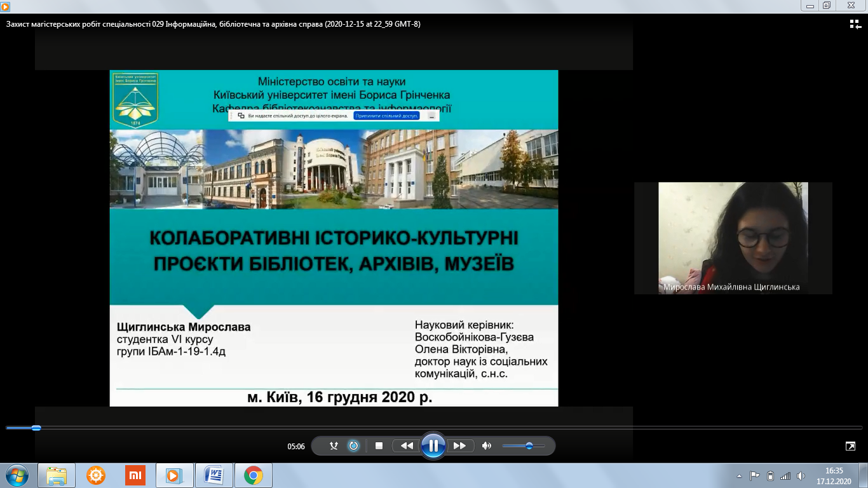Click the fast forward/next button
The height and width of the screenshot is (488, 868).
[x=460, y=446]
